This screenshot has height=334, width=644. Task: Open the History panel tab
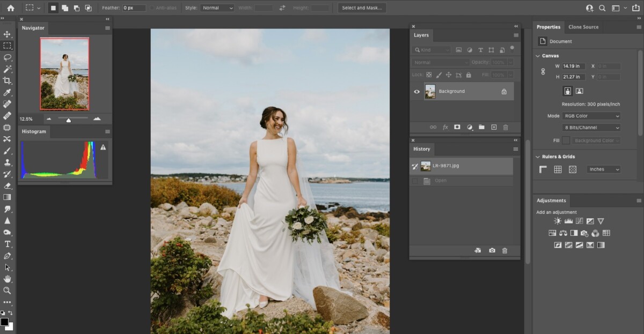pos(421,149)
